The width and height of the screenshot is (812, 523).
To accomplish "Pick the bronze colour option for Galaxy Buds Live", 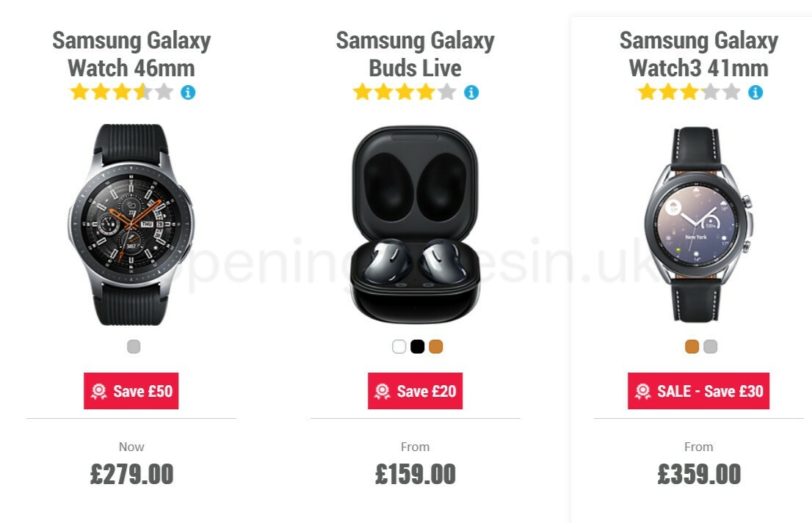I will click(435, 345).
